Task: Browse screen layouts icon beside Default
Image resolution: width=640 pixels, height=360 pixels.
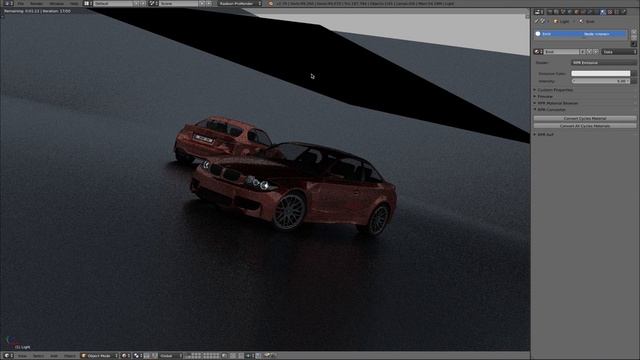Action: pos(88,3)
